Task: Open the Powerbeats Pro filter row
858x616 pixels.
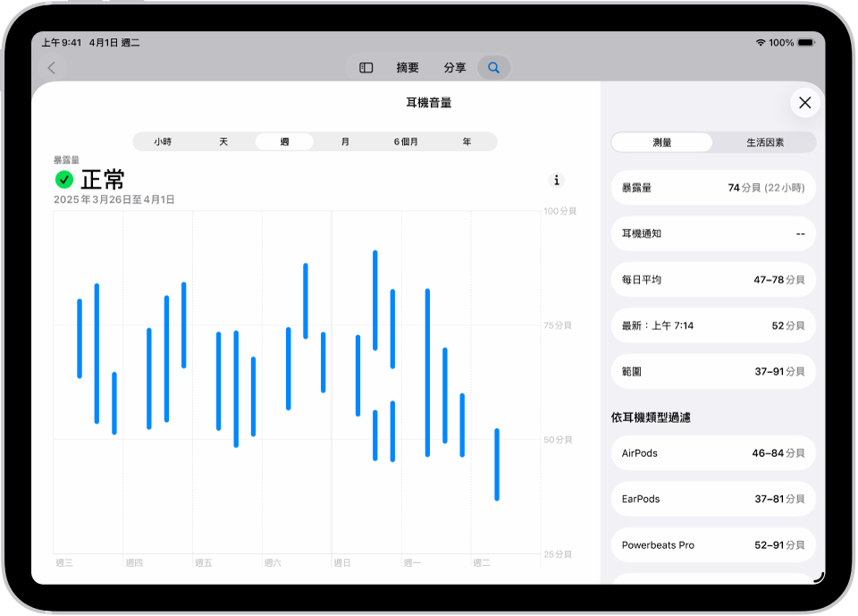Action: click(x=712, y=544)
